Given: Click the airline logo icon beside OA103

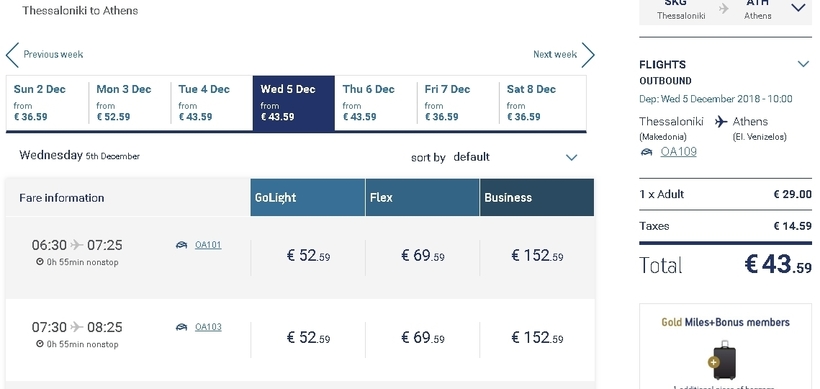Looking at the screenshot, I should click(181, 327).
